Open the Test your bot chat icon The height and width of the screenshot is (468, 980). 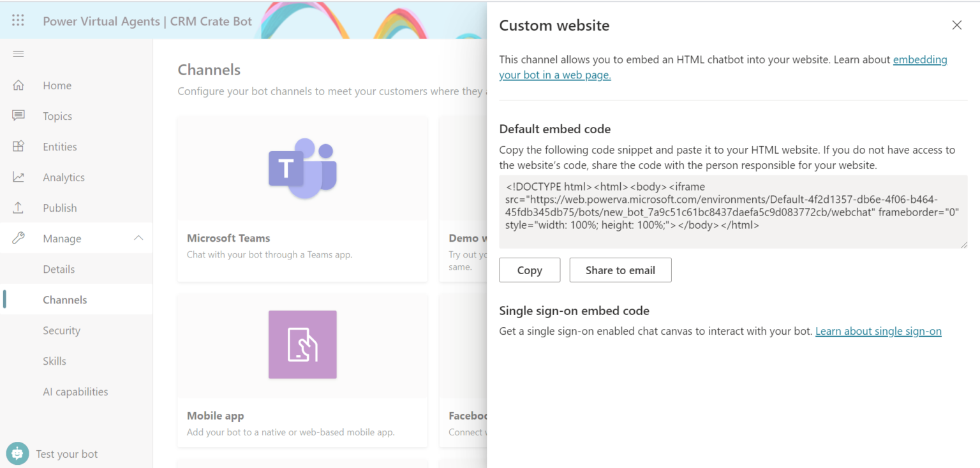coord(17,453)
